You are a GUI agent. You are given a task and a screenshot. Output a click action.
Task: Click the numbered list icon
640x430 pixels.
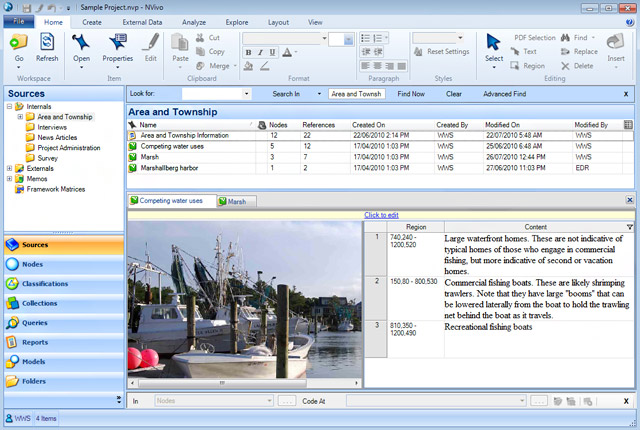(x=378, y=38)
